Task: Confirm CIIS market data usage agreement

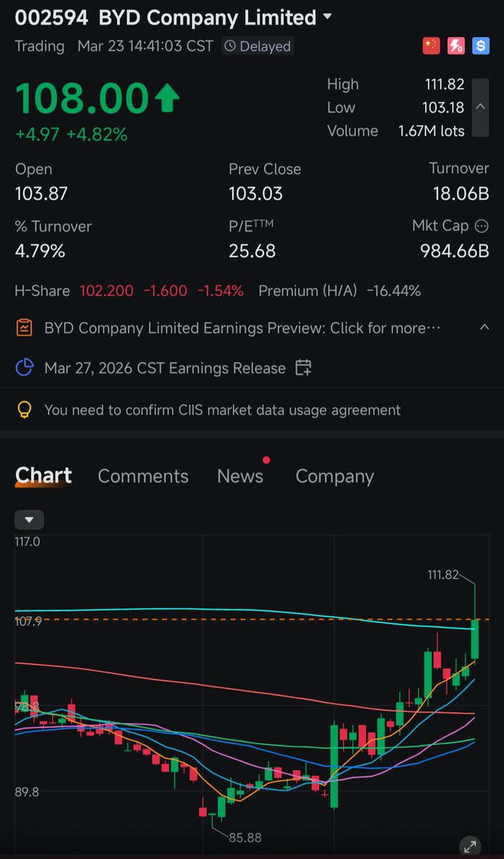Action: [x=223, y=410]
